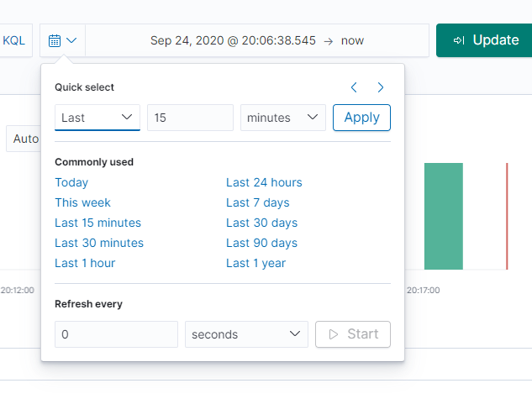
Task: Click the KQL query language toggle
Action: pyautogui.click(x=14, y=40)
